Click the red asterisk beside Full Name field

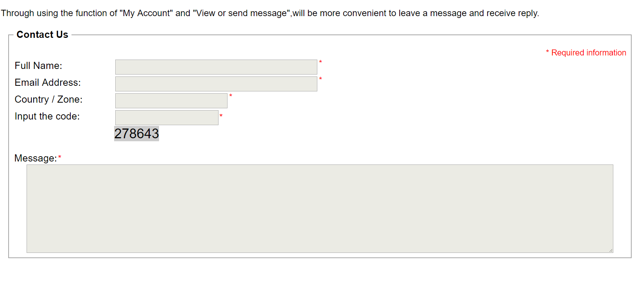(x=320, y=62)
